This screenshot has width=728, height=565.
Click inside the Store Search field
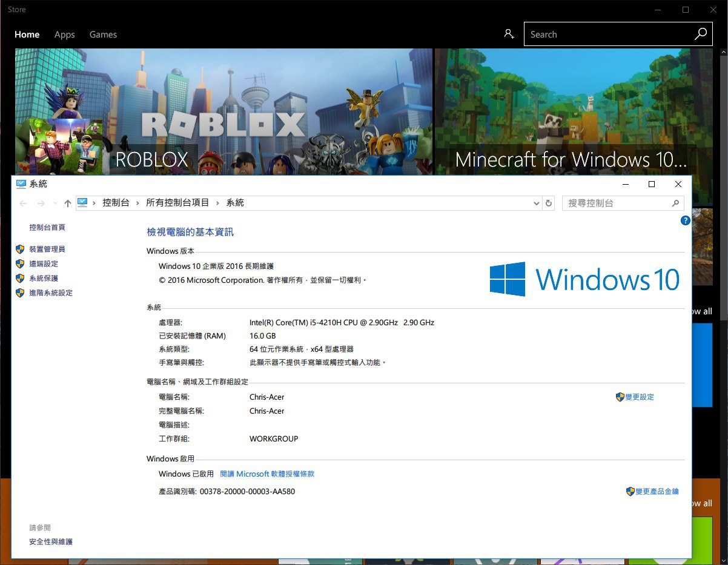click(606, 35)
